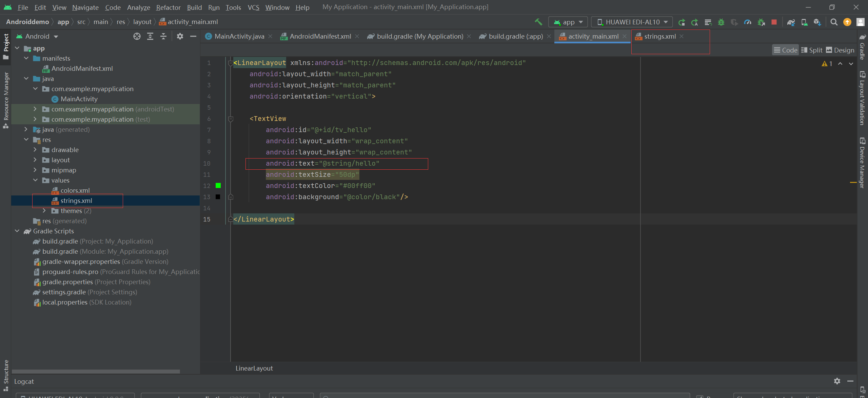The width and height of the screenshot is (868, 398).
Task: Click the green color swatch on line 12
Action: (218, 186)
